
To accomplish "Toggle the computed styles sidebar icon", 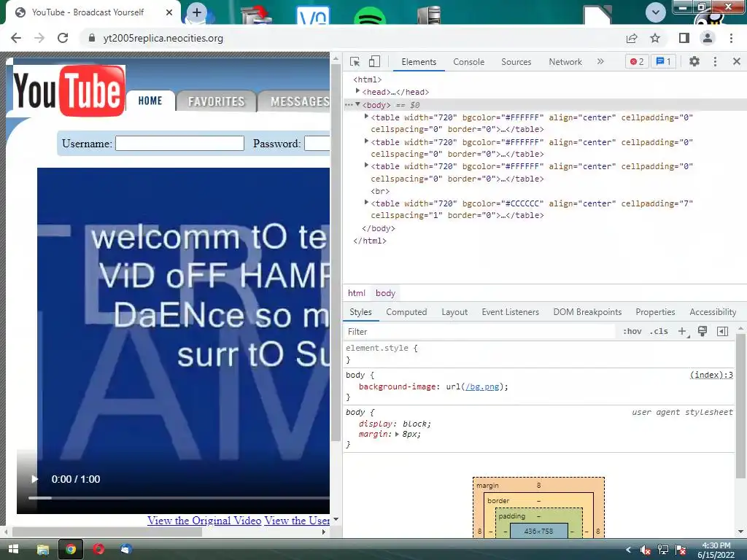I will [722, 332].
